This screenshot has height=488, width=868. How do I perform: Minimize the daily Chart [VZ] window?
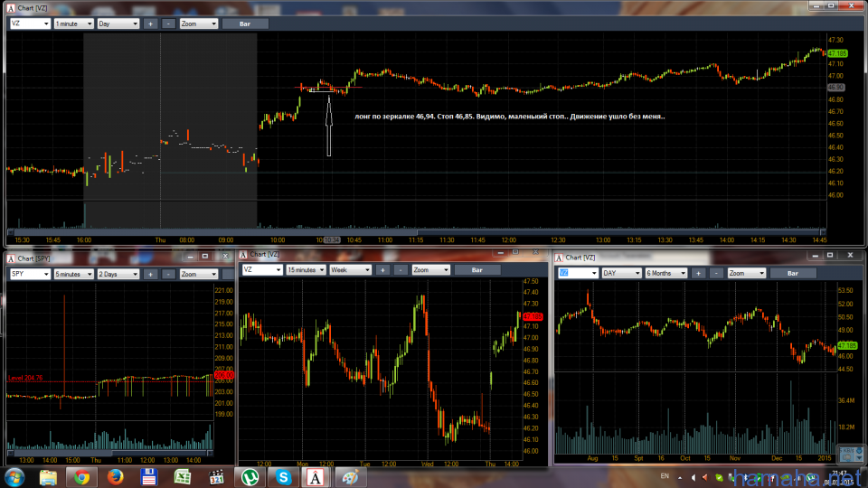coord(815,256)
